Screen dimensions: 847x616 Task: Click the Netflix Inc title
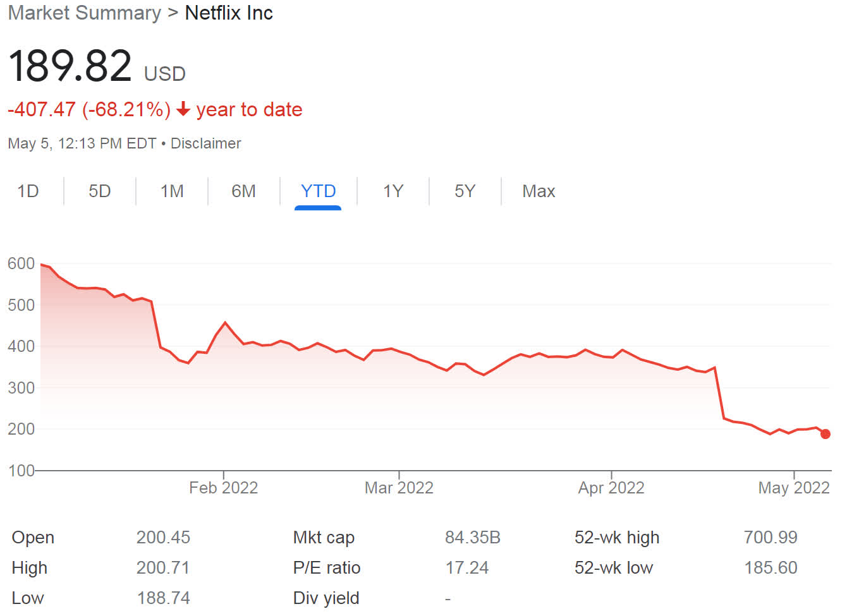point(229,13)
